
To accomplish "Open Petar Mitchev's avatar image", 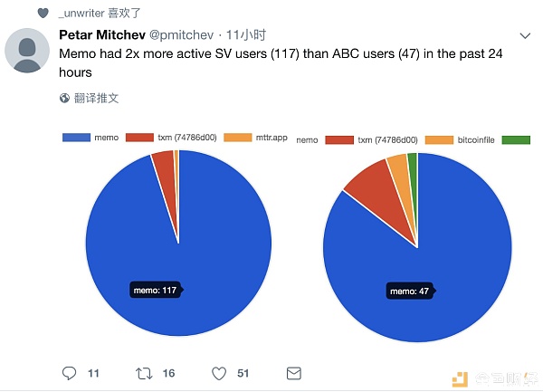I will pyautogui.click(x=27, y=51).
